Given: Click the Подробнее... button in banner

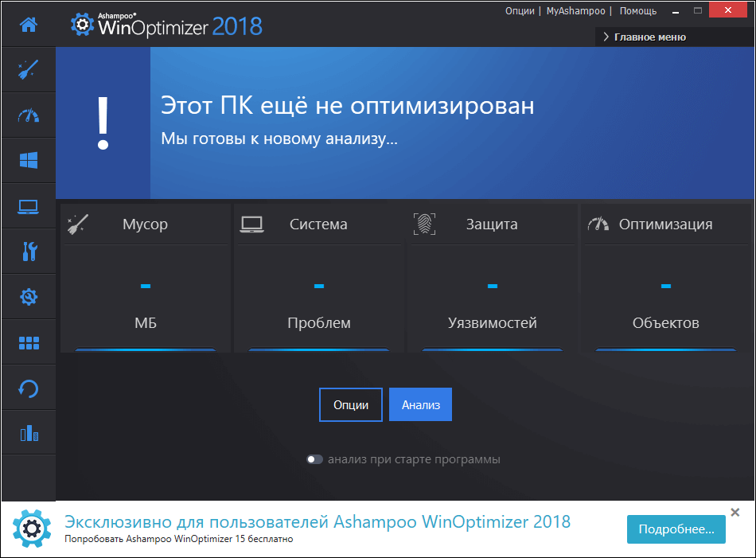Looking at the screenshot, I should (x=676, y=529).
